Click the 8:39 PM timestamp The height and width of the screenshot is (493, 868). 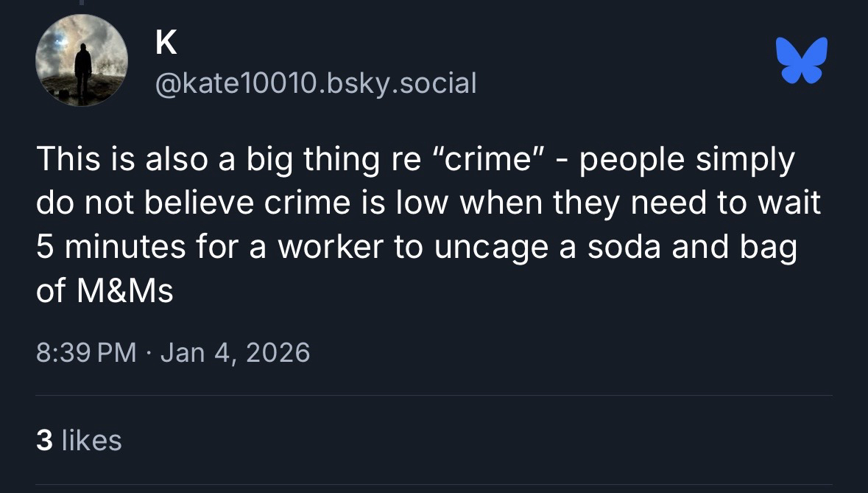[x=86, y=352]
